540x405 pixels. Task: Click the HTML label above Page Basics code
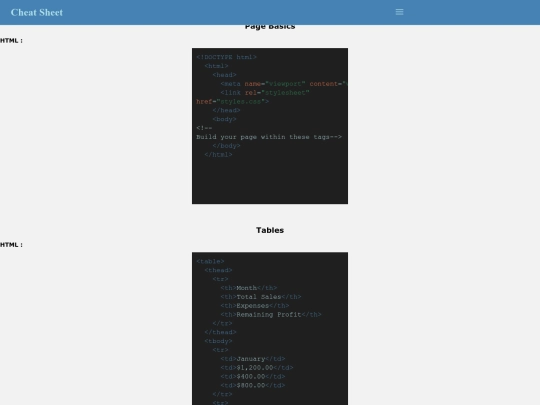tap(11, 40)
